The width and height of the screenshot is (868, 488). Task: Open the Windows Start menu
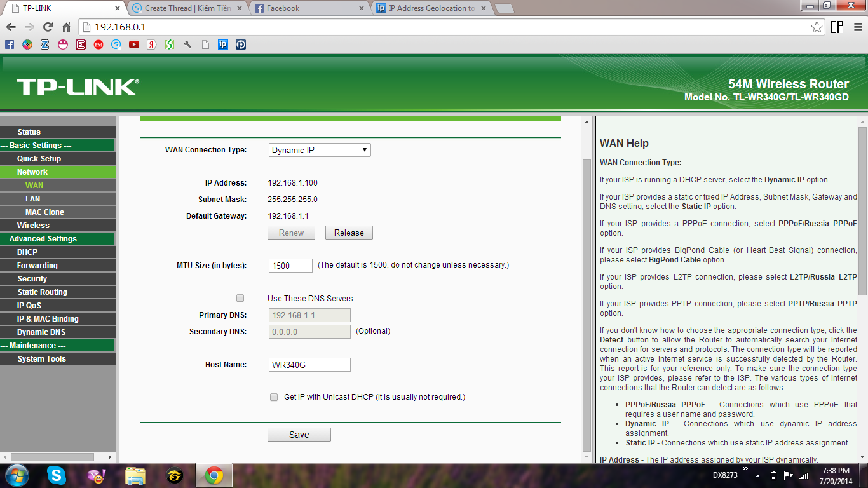17,475
